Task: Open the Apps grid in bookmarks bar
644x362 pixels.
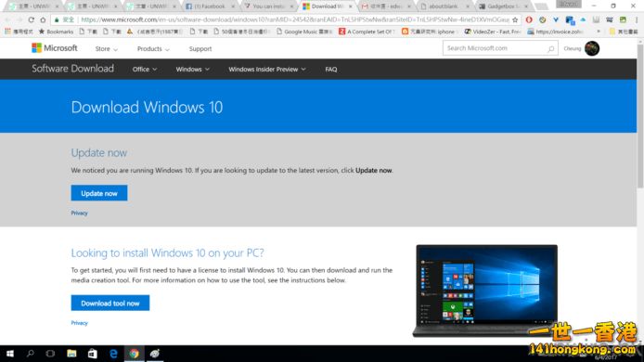Action: pos(7,32)
